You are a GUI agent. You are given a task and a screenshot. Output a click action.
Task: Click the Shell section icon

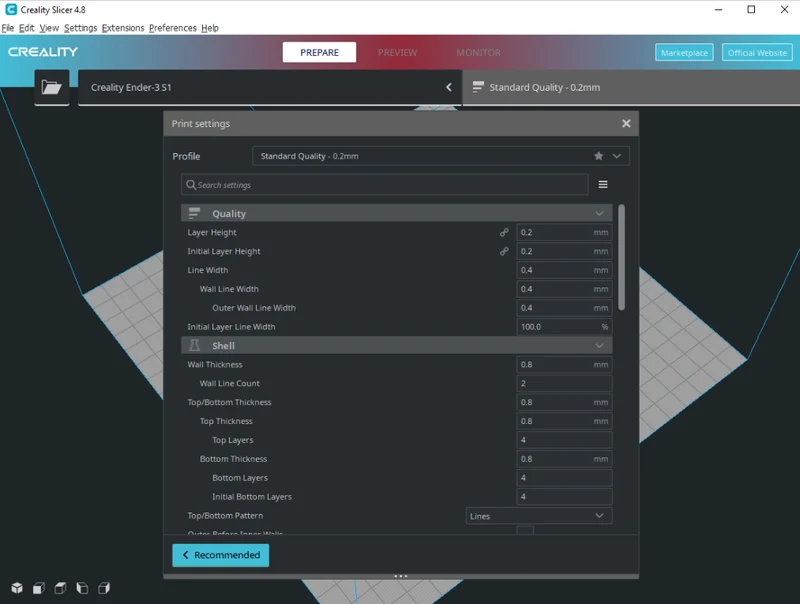194,345
